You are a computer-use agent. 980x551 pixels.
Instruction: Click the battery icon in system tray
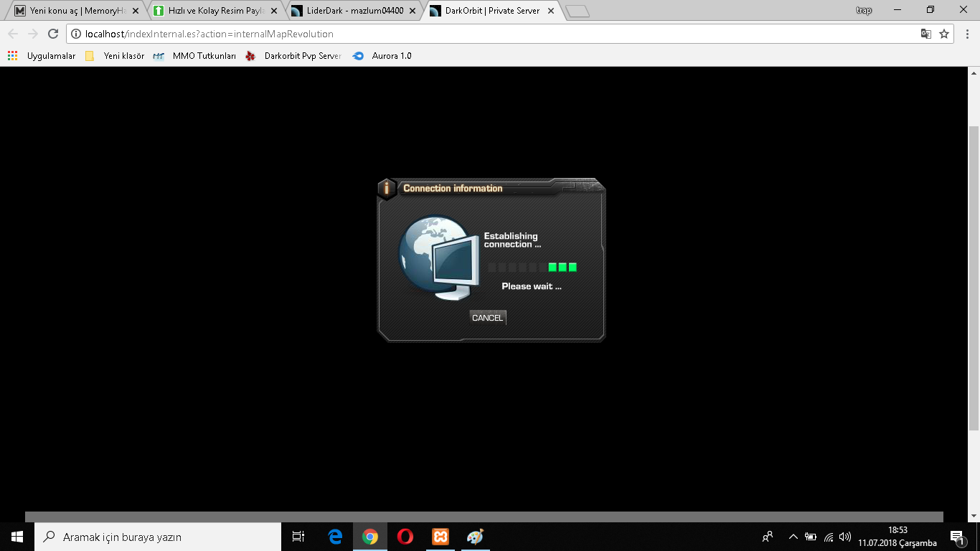click(x=811, y=537)
